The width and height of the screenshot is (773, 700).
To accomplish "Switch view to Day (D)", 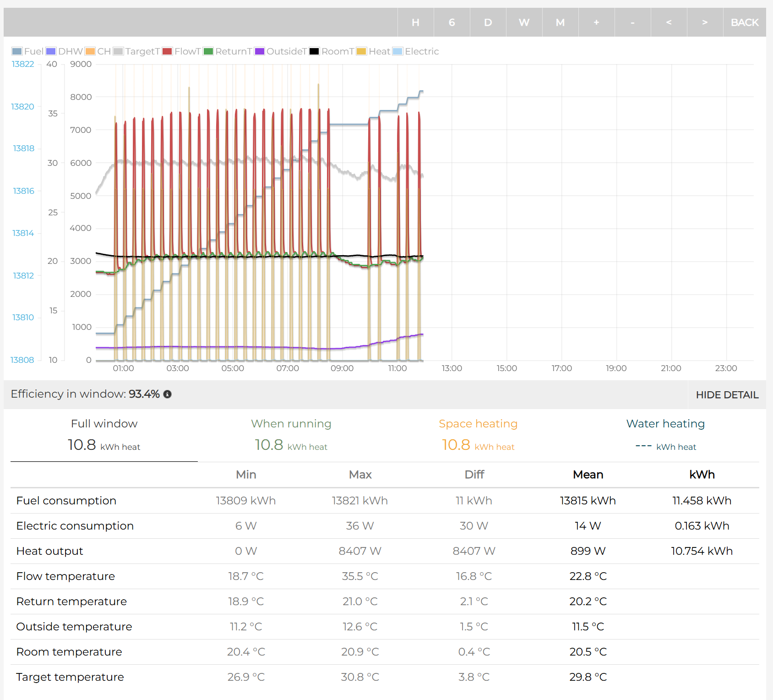I will [488, 22].
